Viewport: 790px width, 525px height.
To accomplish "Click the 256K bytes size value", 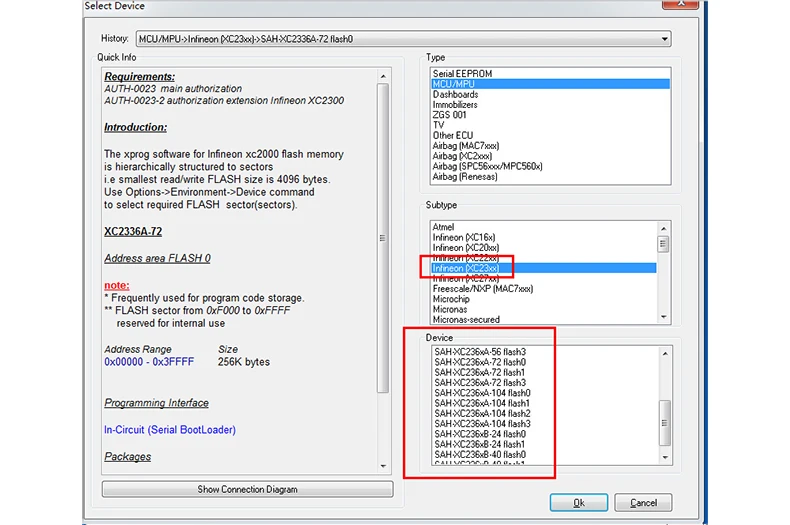I will (x=244, y=362).
